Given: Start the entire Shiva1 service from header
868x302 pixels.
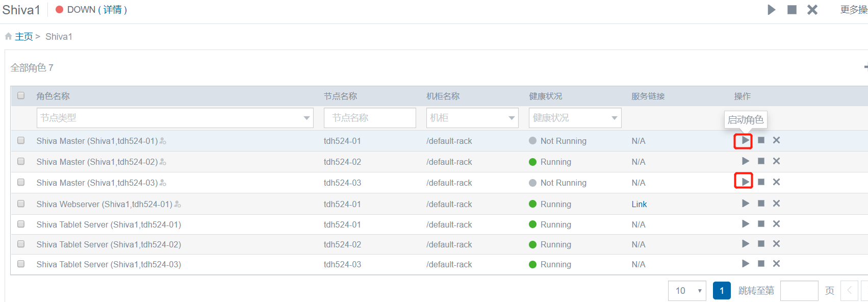Looking at the screenshot, I should pyautogui.click(x=771, y=10).
